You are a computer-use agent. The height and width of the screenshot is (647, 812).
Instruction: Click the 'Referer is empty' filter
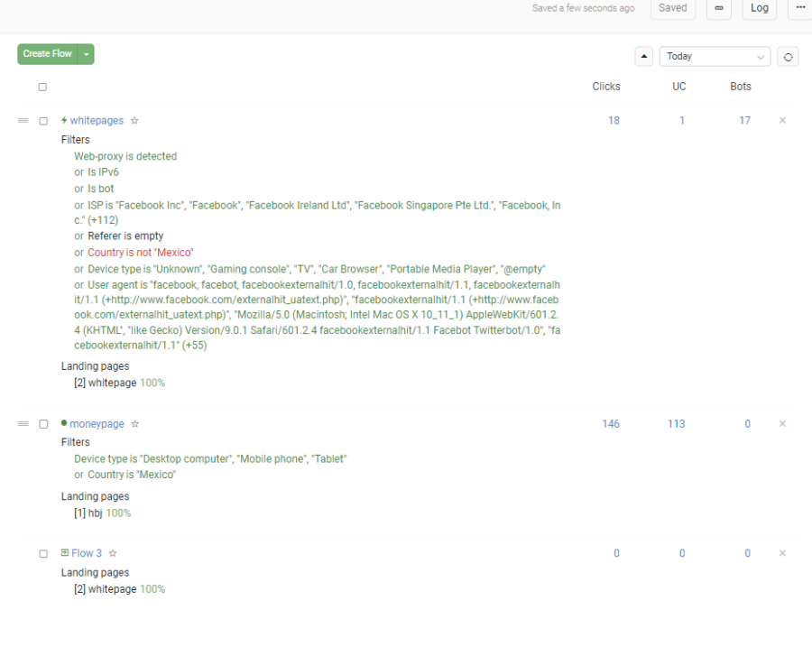tap(125, 236)
